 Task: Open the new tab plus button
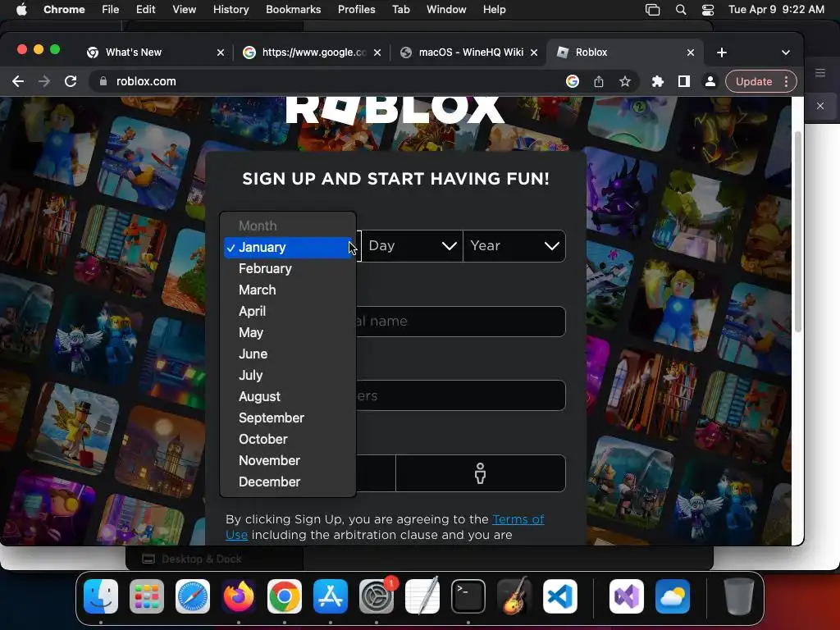(722, 52)
